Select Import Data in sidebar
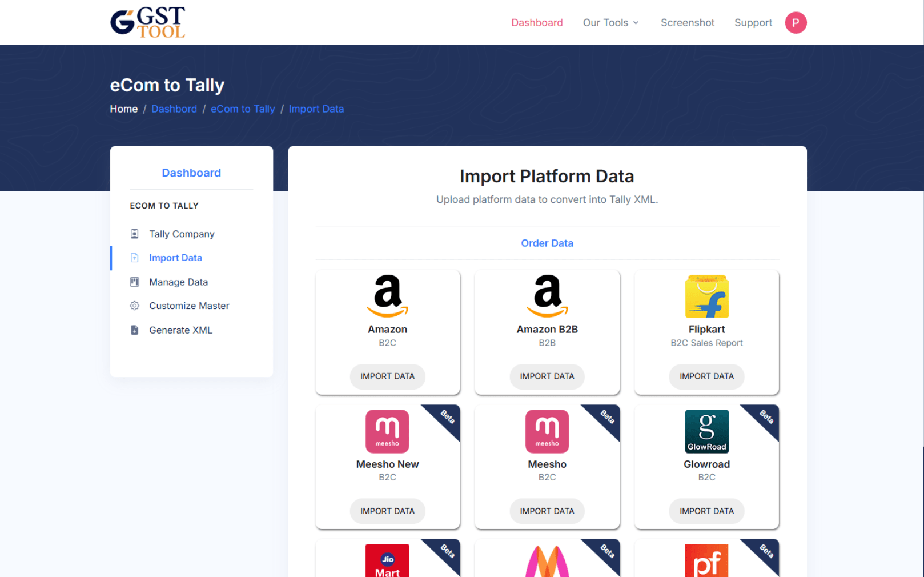The height and width of the screenshot is (577, 924). (175, 258)
